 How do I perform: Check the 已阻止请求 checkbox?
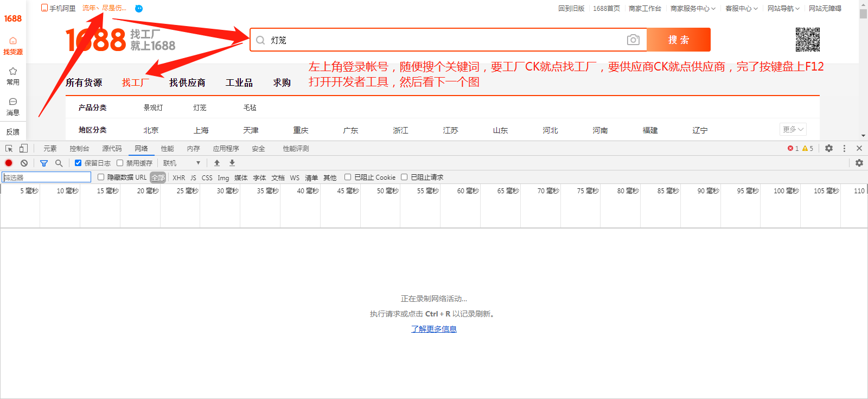404,177
